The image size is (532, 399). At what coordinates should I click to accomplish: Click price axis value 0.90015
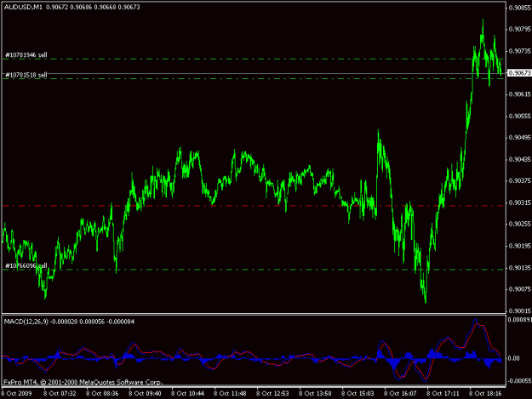520,311
